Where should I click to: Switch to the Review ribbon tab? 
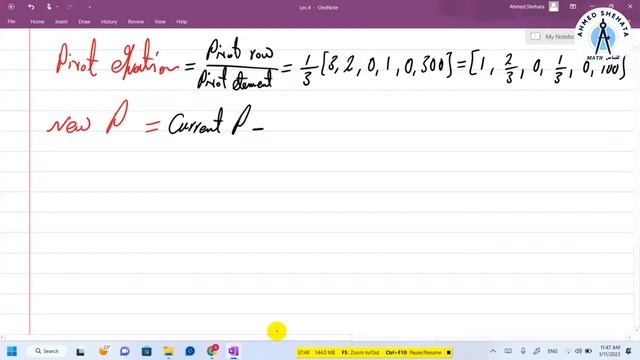[136, 22]
